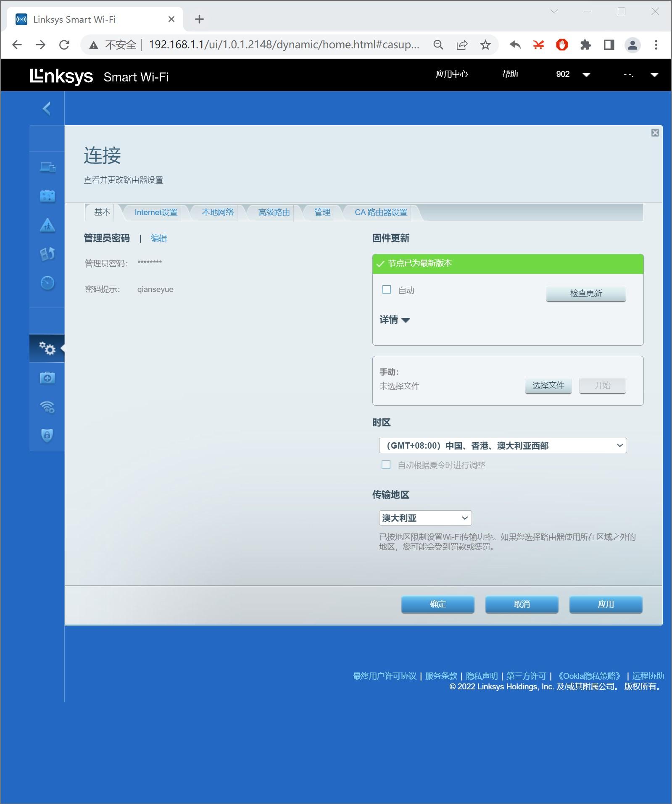This screenshot has height=804, width=672.
Task: Open Chrome's three-dot menu
Action: click(x=656, y=45)
